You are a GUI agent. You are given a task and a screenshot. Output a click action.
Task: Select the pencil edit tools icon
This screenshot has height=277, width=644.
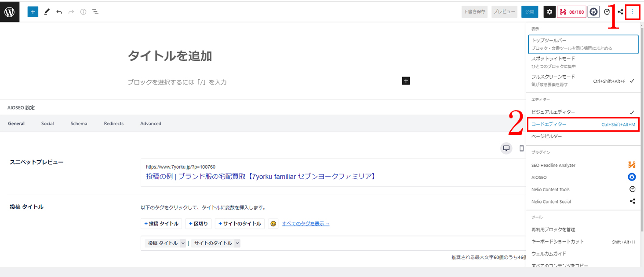pos(47,12)
